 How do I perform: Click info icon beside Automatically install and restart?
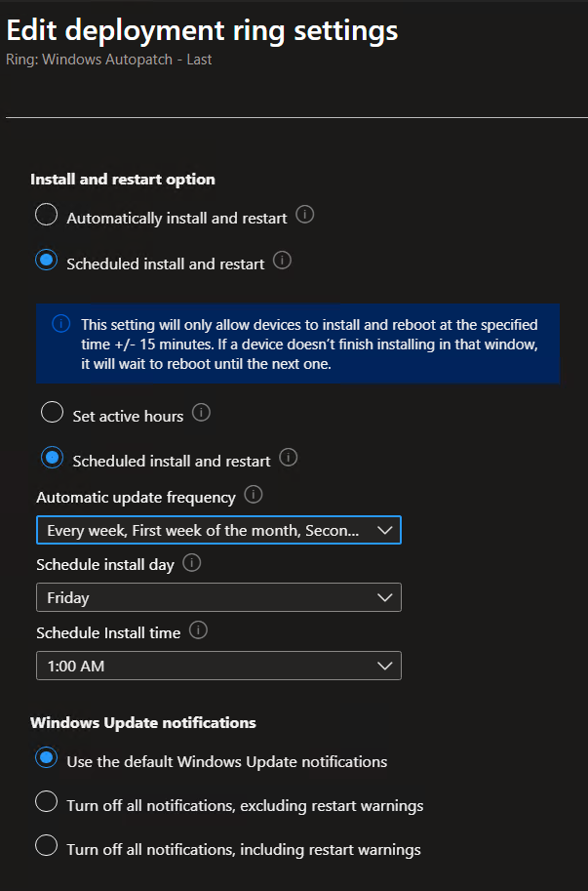(304, 216)
